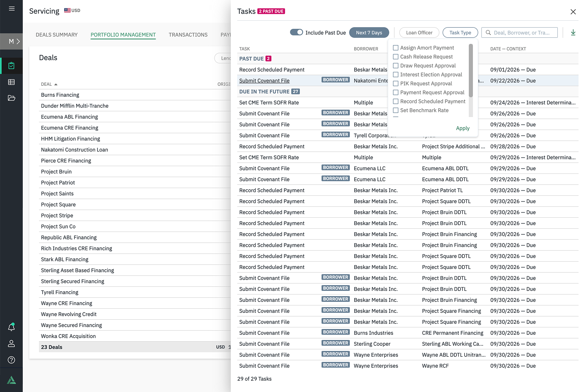
Task: Expand the M sidebar panel chevron
Action: (18, 41)
